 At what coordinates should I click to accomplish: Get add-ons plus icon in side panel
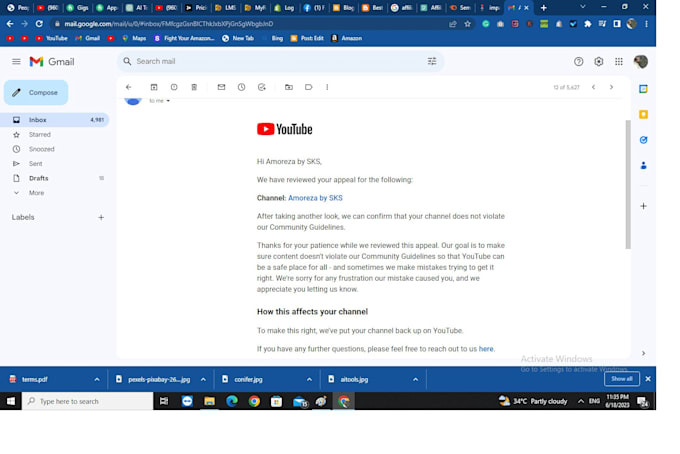[x=644, y=206]
